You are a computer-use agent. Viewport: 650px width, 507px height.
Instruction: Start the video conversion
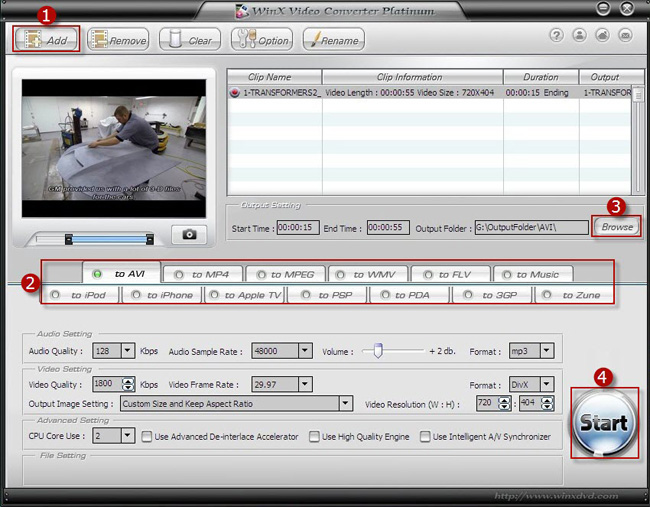coord(604,423)
